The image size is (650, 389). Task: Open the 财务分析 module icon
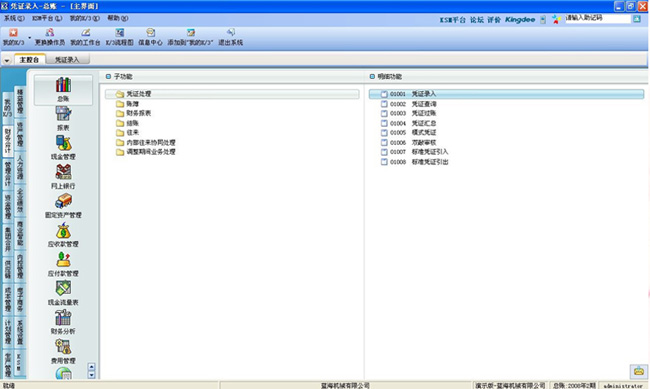click(63, 322)
